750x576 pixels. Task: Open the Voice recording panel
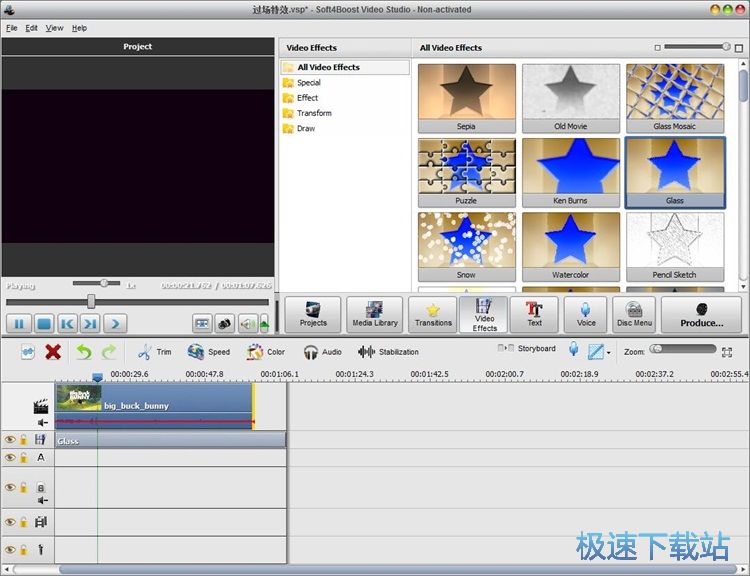pyautogui.click(x=585, y=314)
